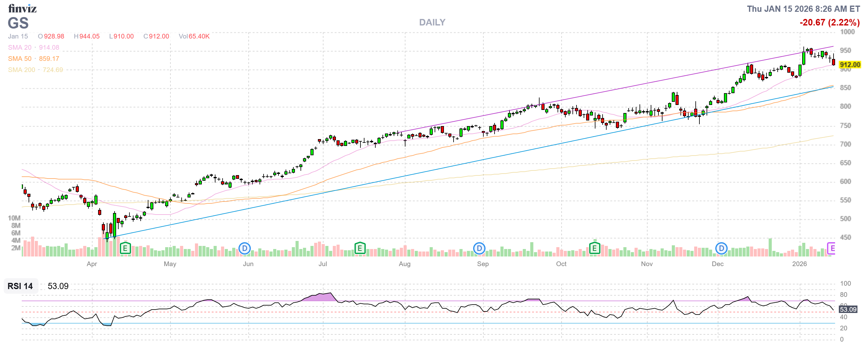Click the purple upcoming earnings E marker
Viewport: 868px width, 349px height.
coord(831,249)
